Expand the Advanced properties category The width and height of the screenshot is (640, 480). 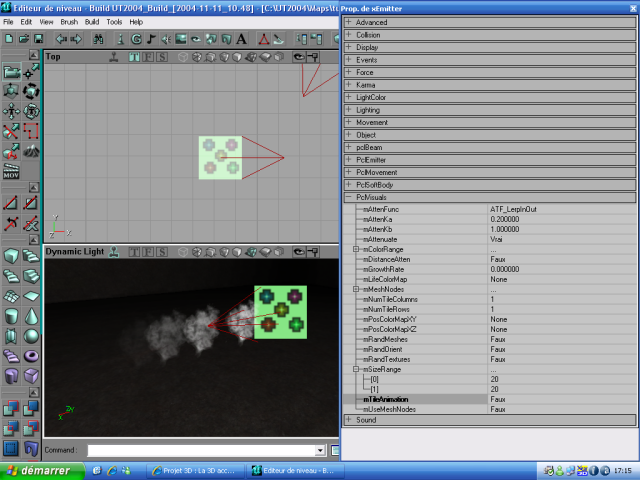[x=348, y=22]
